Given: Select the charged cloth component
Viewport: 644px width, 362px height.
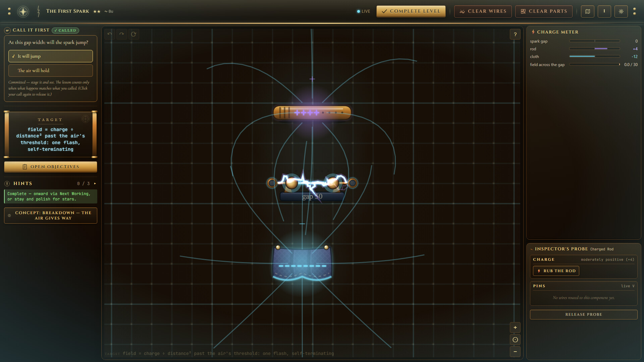Looking at the screenshot, I should (302, 263).
